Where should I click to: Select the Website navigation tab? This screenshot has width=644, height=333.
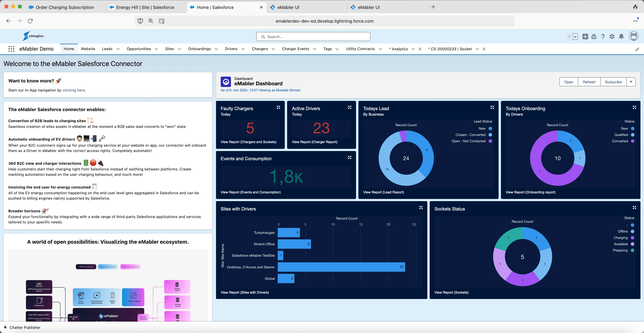(88, 49)
